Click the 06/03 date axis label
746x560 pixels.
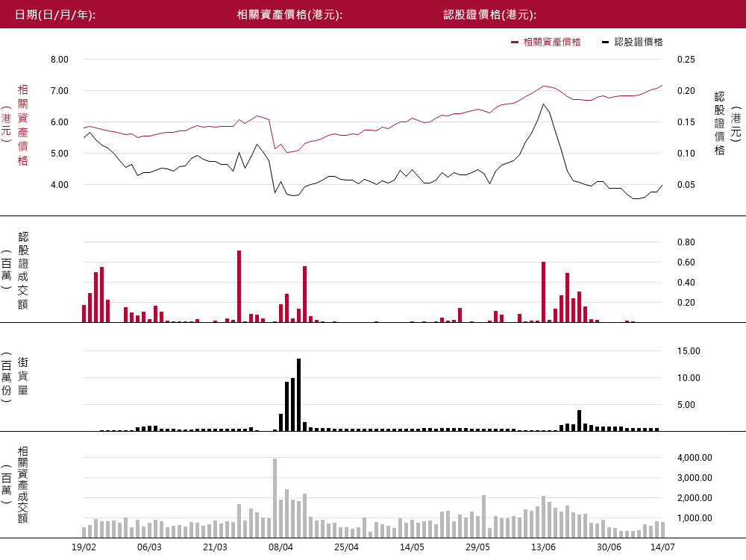[x=149, y=547]
